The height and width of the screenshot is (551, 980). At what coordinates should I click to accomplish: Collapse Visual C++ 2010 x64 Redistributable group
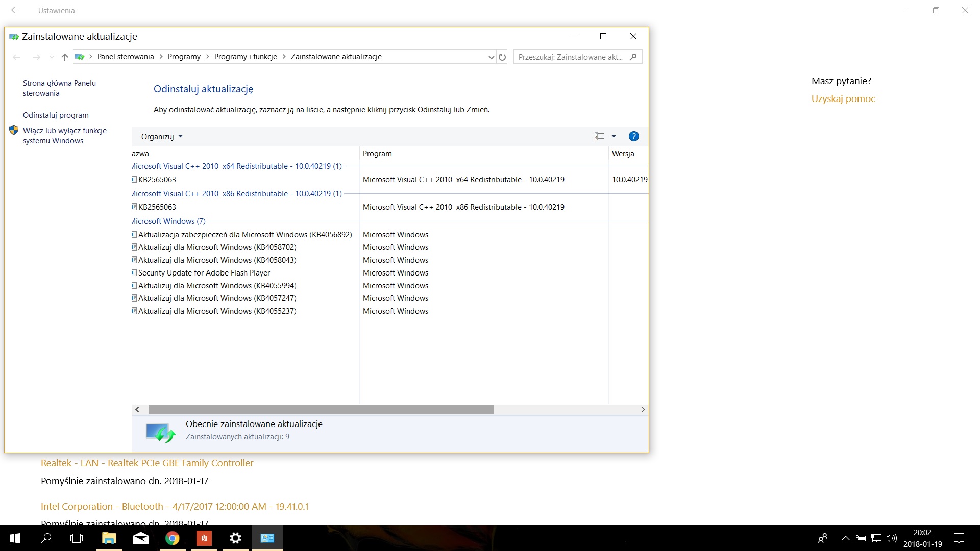coord(237,166)
